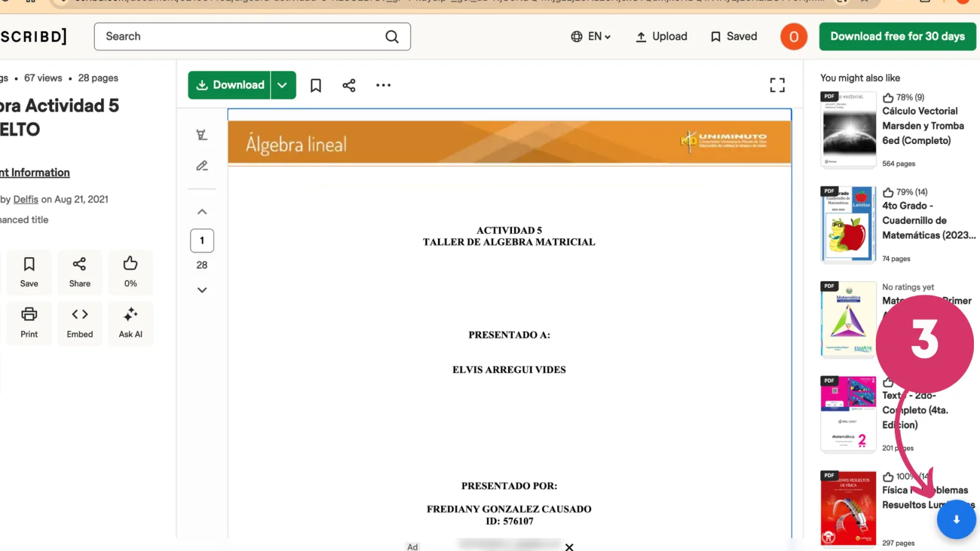The image size is (980, 551).
Task: Bookmark the document from the toolbar
Action: [x=316, y=85]
